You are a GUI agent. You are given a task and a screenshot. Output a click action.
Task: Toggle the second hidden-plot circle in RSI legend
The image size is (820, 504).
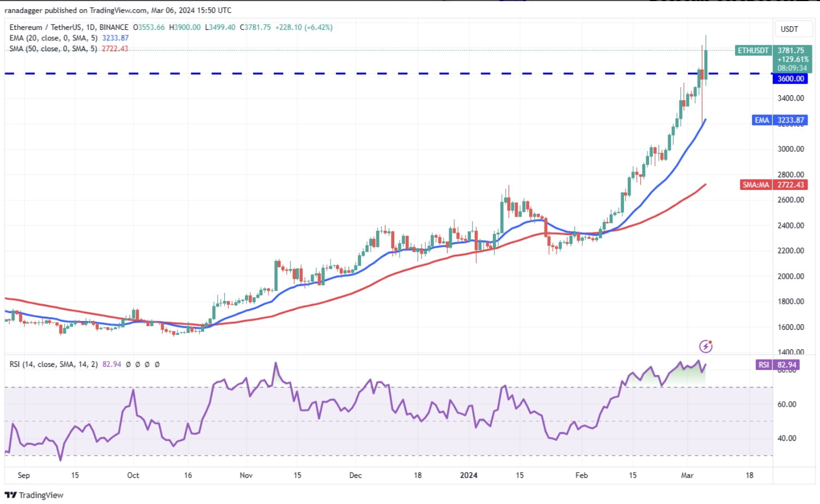pyautogui.click(x=137, y=364)
